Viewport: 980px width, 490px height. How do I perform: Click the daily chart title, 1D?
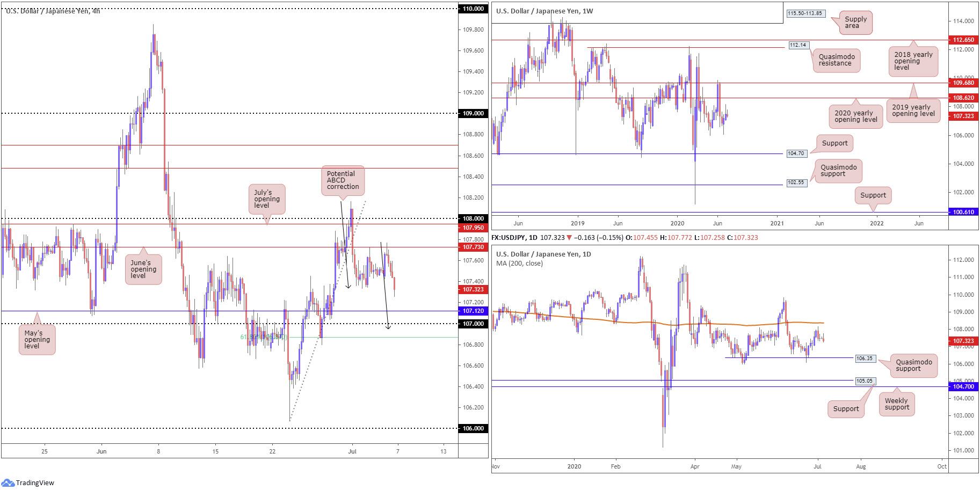(543, 254)
